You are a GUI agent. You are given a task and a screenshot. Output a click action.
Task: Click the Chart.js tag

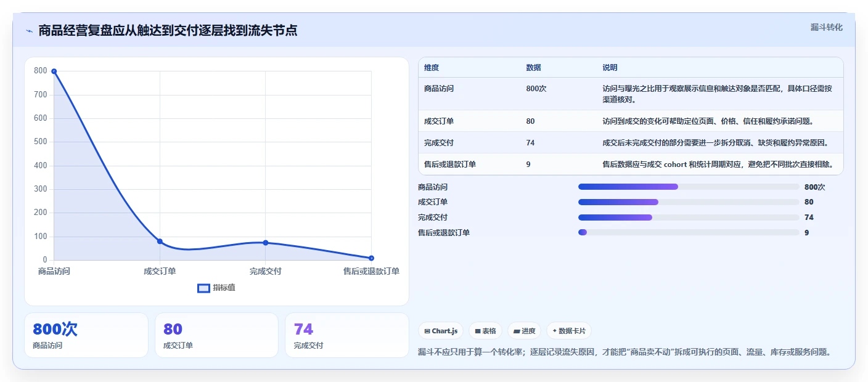click(441, 331)
